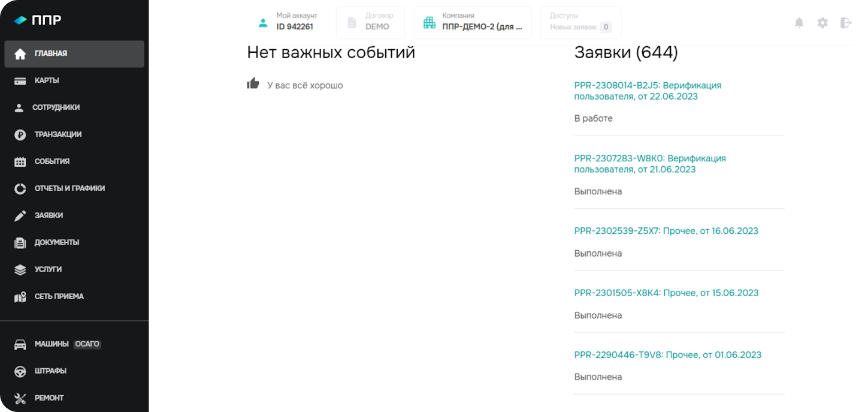Select the Транзакции ruble icon

[x=20, y=134]
